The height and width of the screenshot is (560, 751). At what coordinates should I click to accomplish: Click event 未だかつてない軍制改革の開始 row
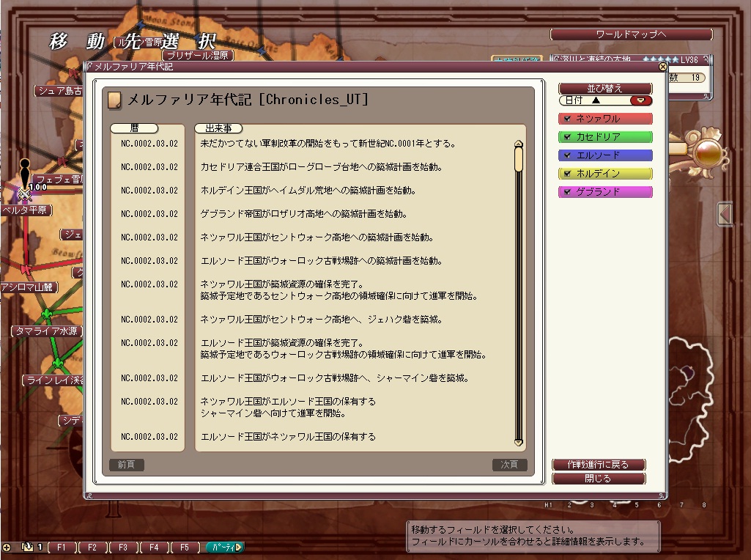[x=328, y=143]
